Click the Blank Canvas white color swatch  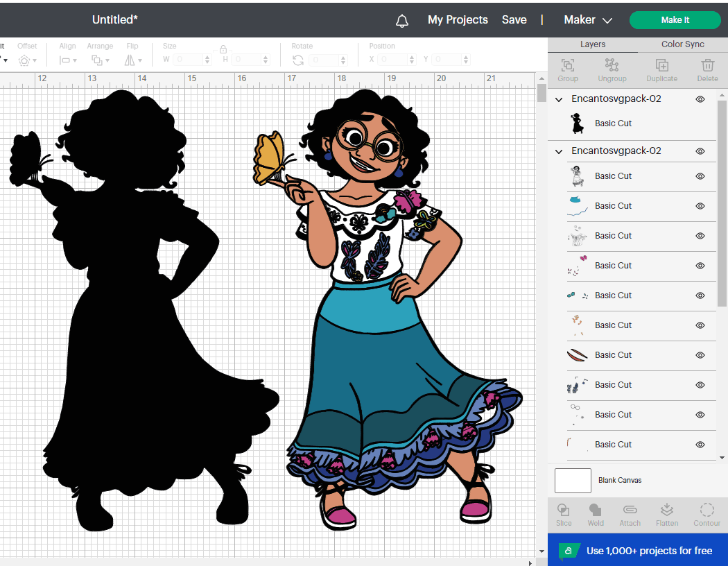[x=573, y=481]
